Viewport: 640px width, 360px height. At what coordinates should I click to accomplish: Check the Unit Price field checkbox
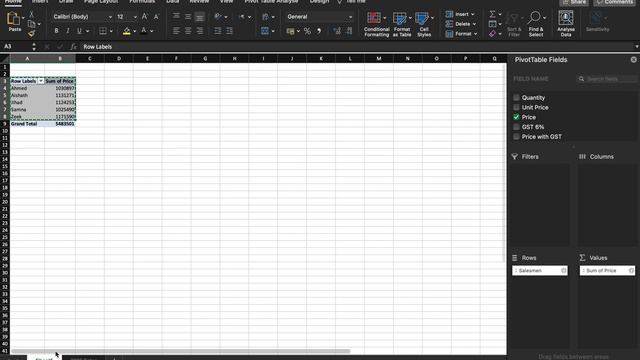[x=516, y=107]
